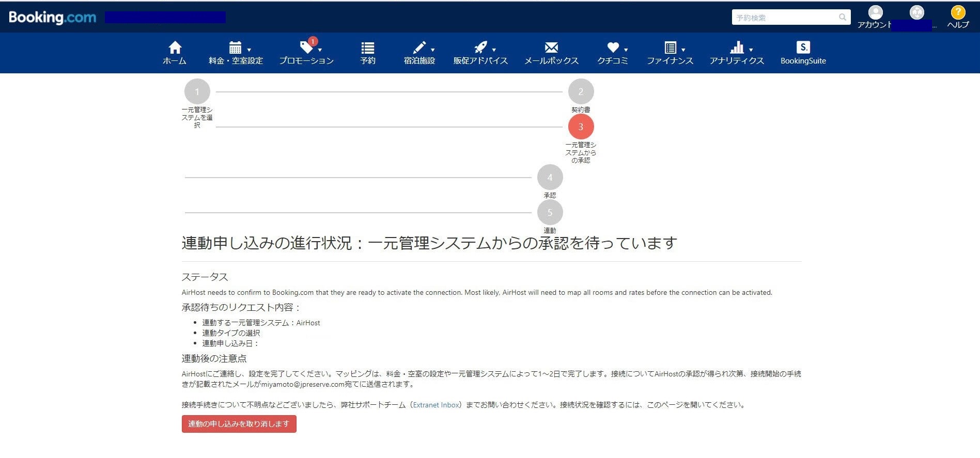Image resolution: width=980 pixels, height=458 pixels.
Task: Click the クチコミ menu label
Action: [613, 61]
